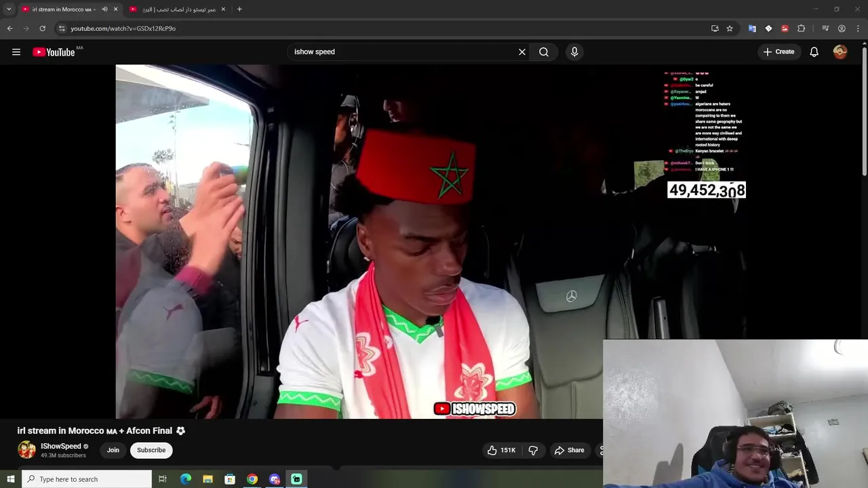
Task: Like the video with thumbs up
Action: (x=502, y=450)
